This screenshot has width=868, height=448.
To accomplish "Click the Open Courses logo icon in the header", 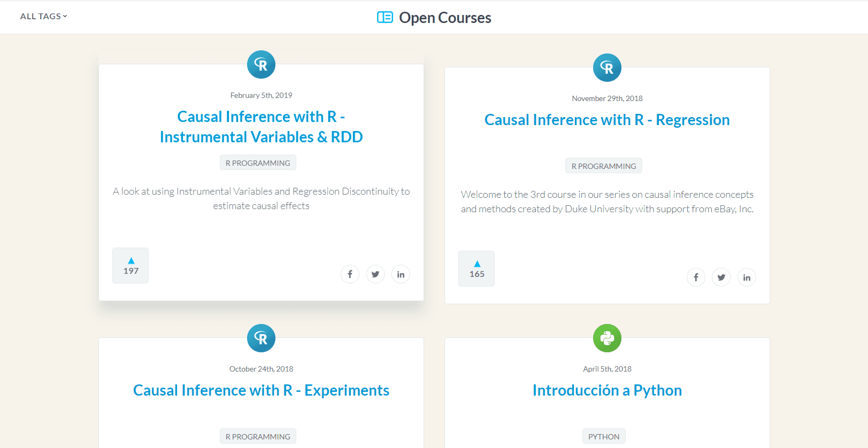I will pos(385,17).
